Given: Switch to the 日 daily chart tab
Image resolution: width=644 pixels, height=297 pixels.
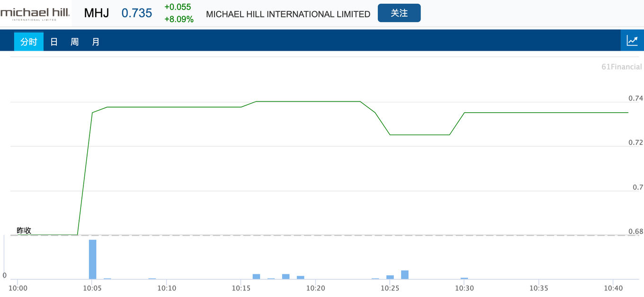Looking at the screenshot, I should point(54,42).
